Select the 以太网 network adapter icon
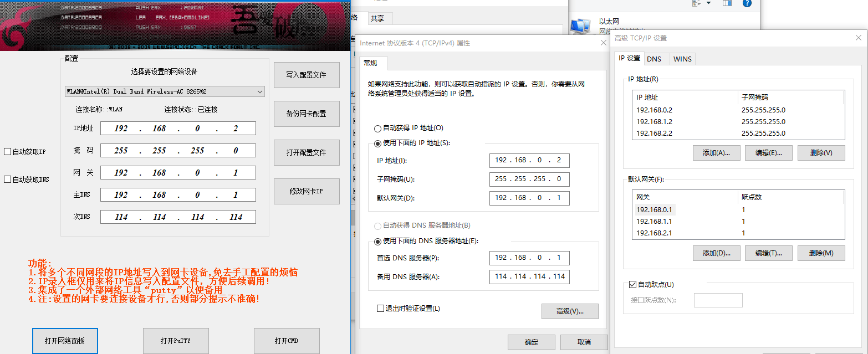This screenshot has height=354, width=868. (580, 25)
